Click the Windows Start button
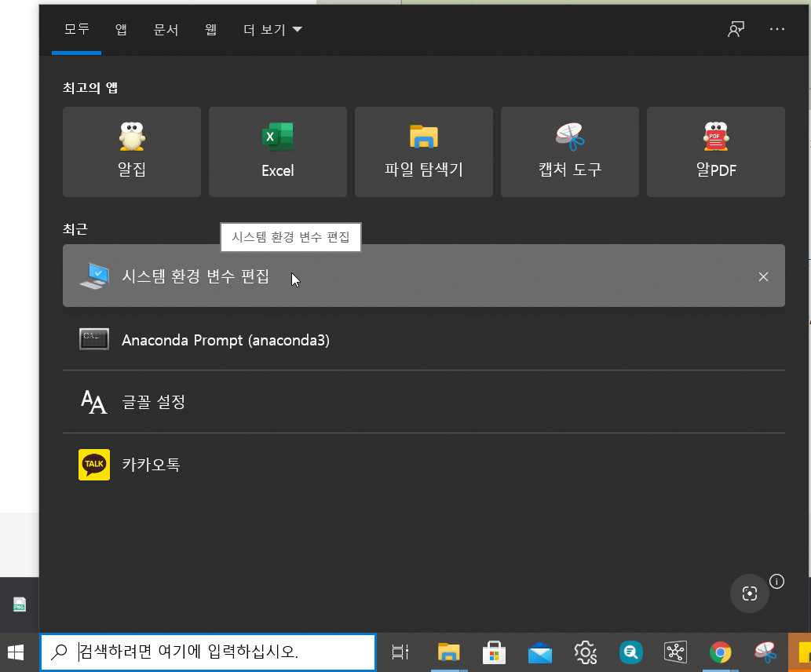The height and width of the screenshot is (672, 811). (x=16, y=652)
